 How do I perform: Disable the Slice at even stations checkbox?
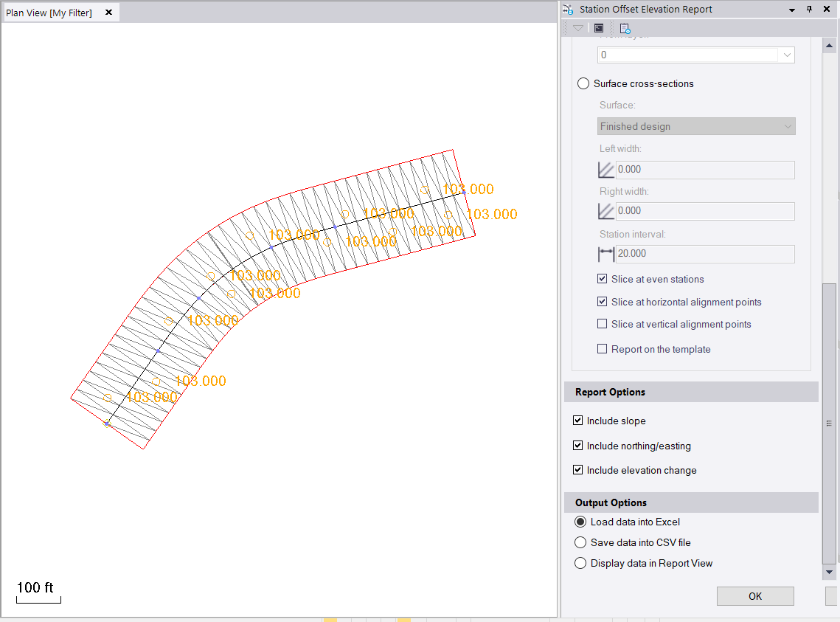click(601, 278)
